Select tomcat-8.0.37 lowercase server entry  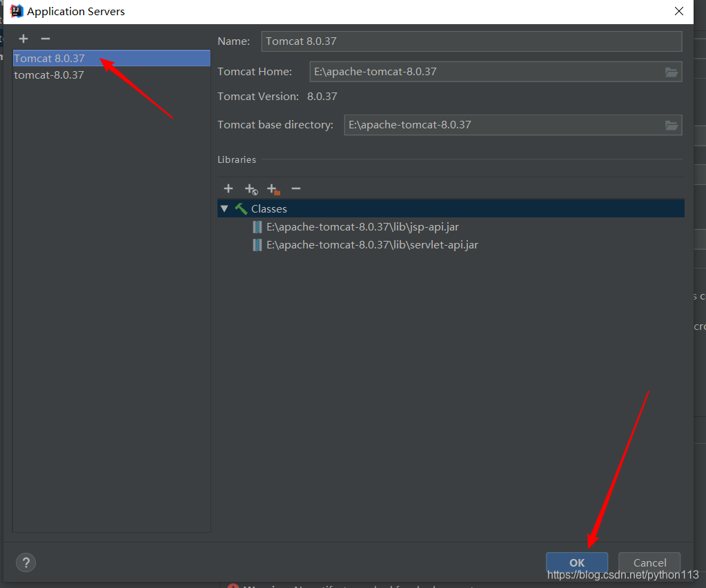point(112,75)
